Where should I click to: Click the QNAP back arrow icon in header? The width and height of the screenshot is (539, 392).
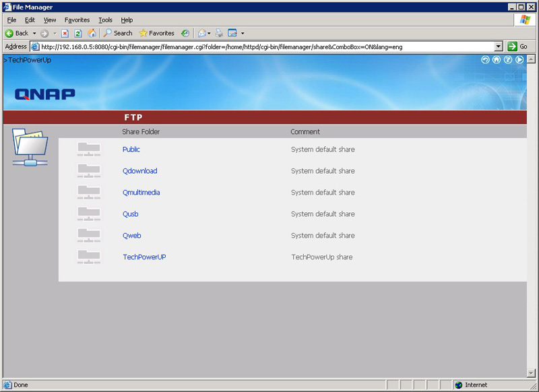(485, 60)
